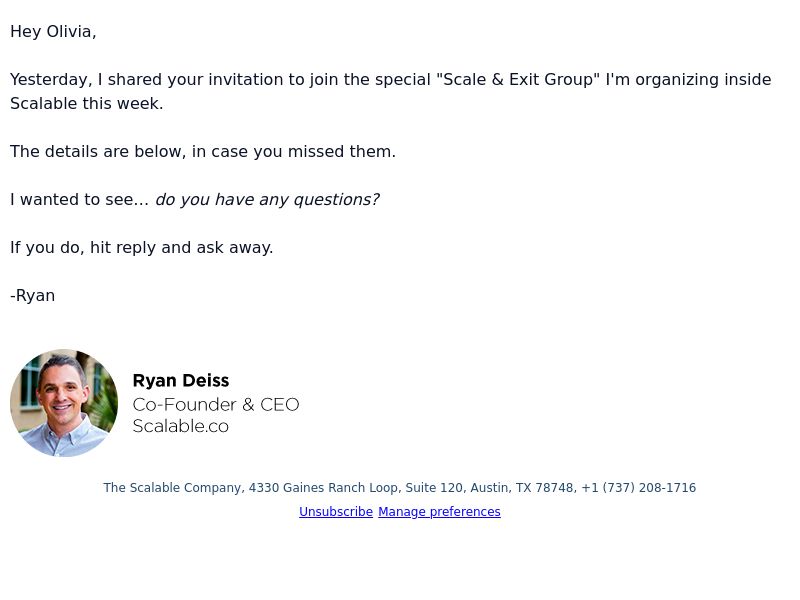Image resolution: width=800 pixels, height=600 pixels.
Task: Click Ryan Deiss's circular profile photo
Action: pos(64,403)
